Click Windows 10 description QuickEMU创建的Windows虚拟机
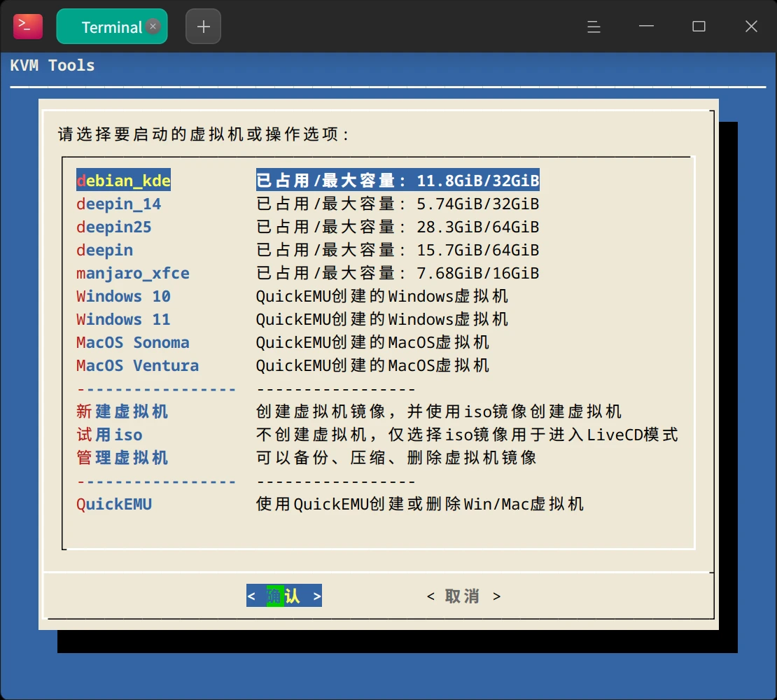Viewport: 777px width, 700px height. pos(382,296)
